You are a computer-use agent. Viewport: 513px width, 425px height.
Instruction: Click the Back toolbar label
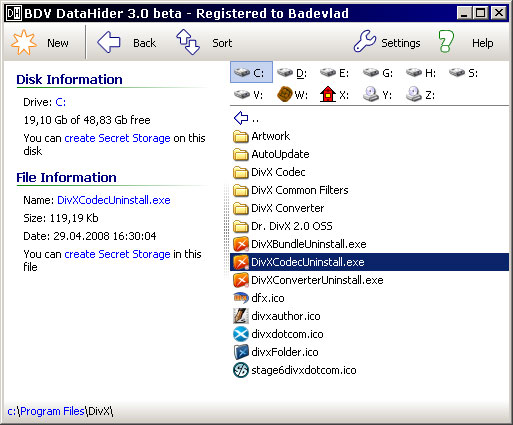[x=144, y=43]
